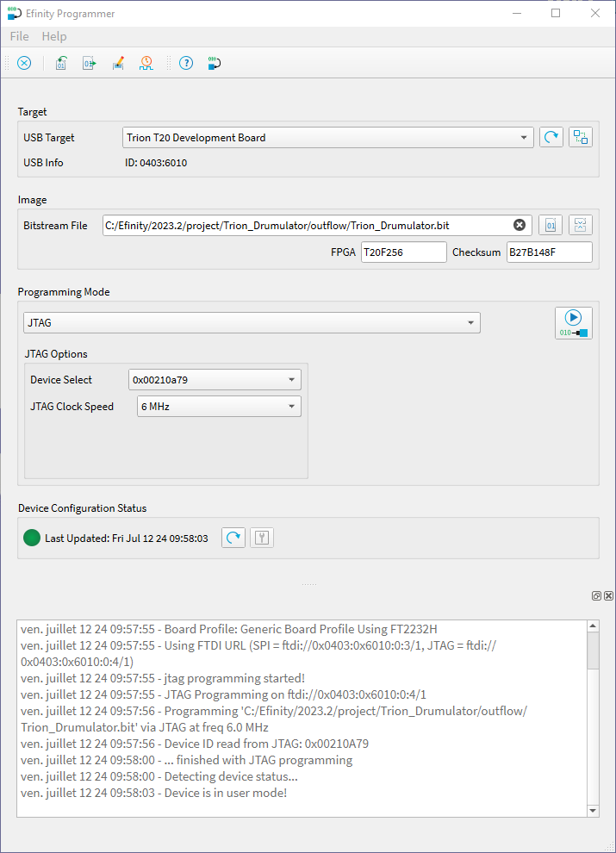Click the Checksum B27B148F field

point(549,252)
